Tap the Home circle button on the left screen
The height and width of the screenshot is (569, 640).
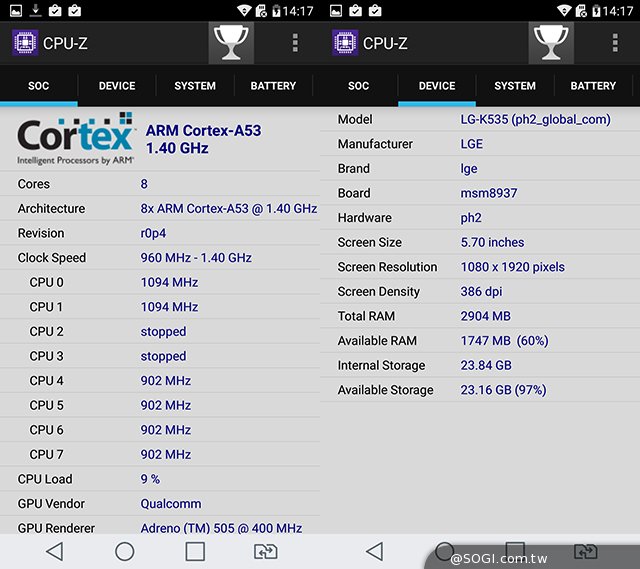[124, 551]
